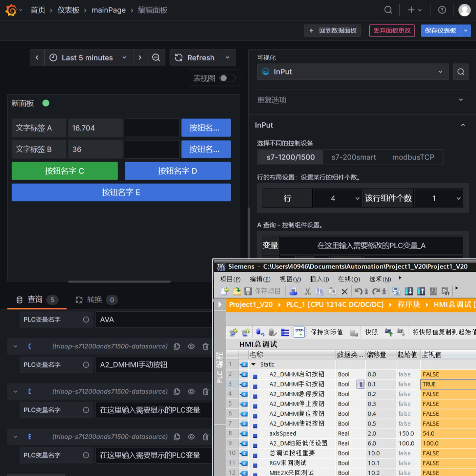The height and width of the screenshot is (476, 476).
Task: Collapse Static tree node in DB table
Action: pos(253,365)
